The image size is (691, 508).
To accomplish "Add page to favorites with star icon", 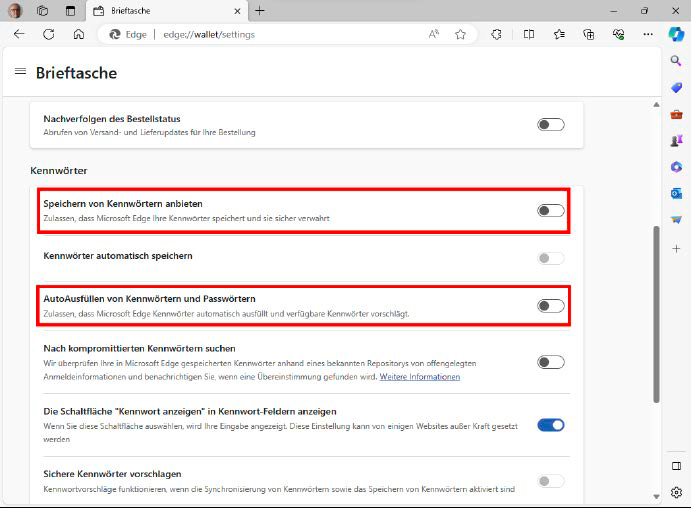I will click(x=461, y=34).
